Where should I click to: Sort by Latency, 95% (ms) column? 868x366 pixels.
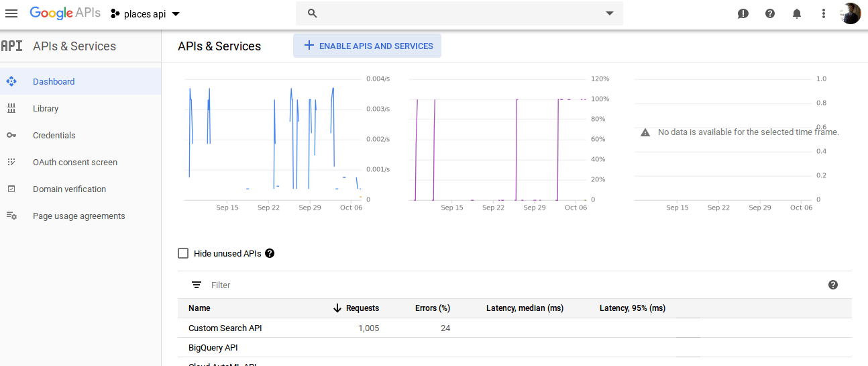(633, 308)
